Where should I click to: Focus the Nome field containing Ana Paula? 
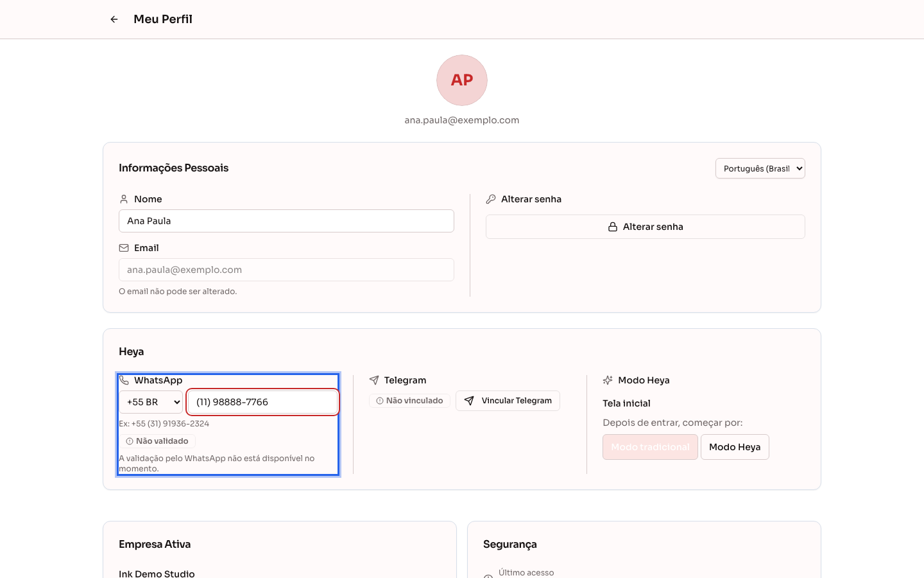(x=286, y=221)
